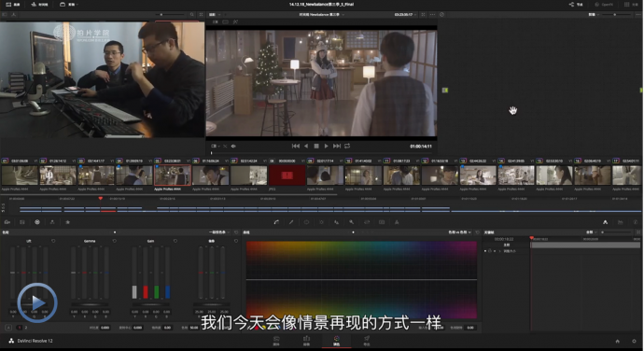Toggle the Gallery panel button
The width and height of the screenshot is (644, 351).
click(13, 5)
